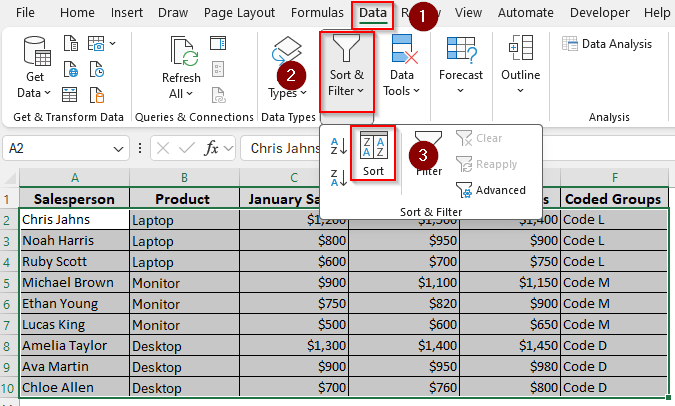Open the View tab
Screen dimensions: 675x406
click(468, 13)
